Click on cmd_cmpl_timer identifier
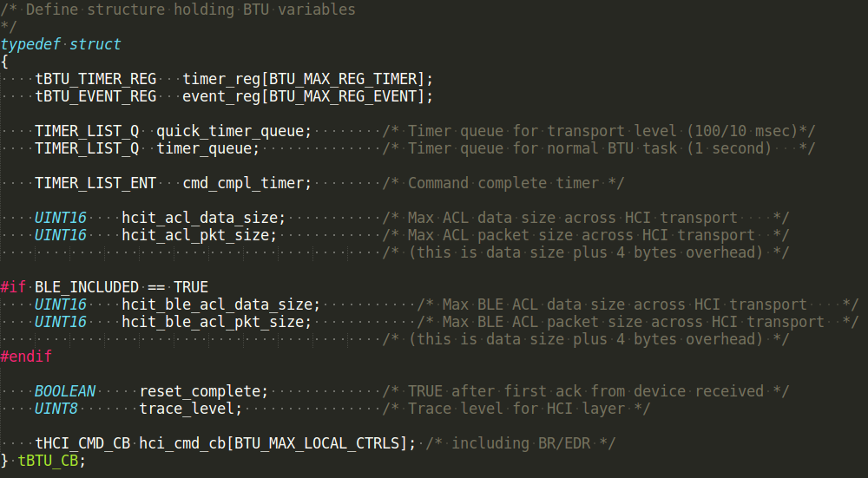This screenshot has height=478, width=868. coord(243,183)
